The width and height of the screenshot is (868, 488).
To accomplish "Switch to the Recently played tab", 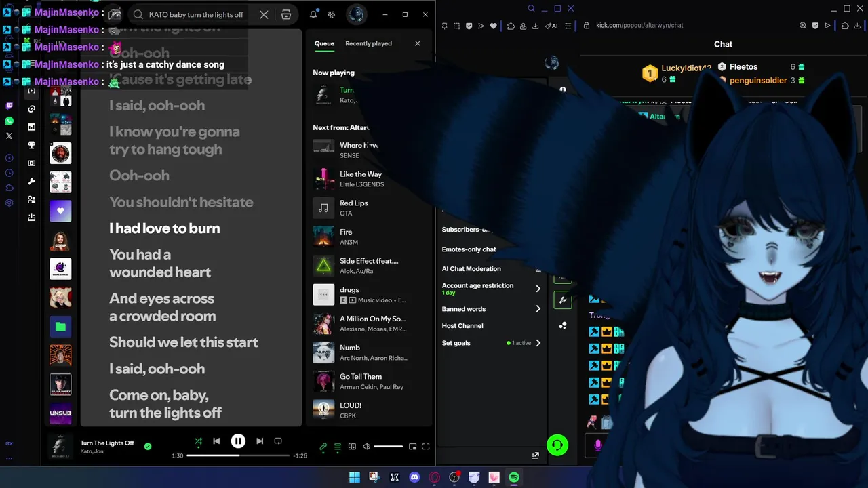I will coord(368,43).
